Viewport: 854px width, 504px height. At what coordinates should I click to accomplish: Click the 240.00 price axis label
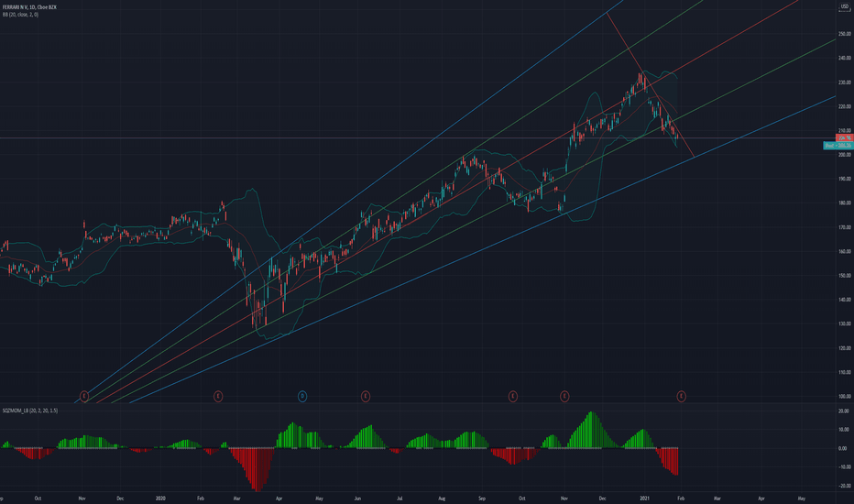[844, 58]
